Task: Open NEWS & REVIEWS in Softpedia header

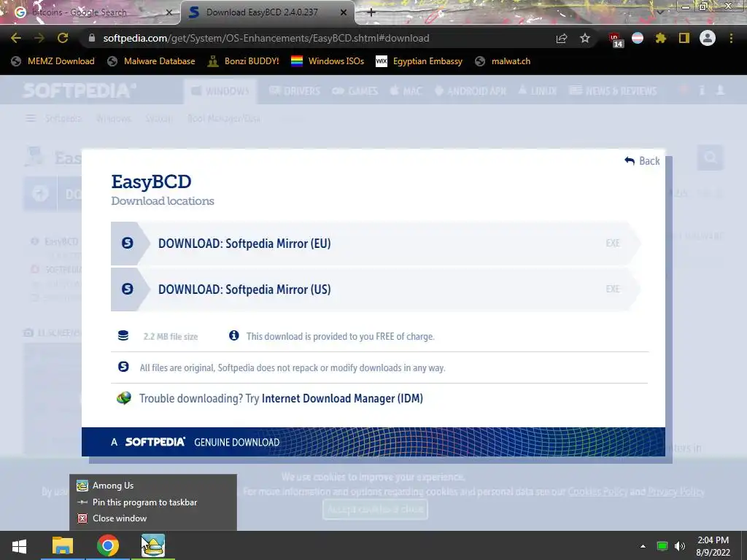Action: click(613, 91)
